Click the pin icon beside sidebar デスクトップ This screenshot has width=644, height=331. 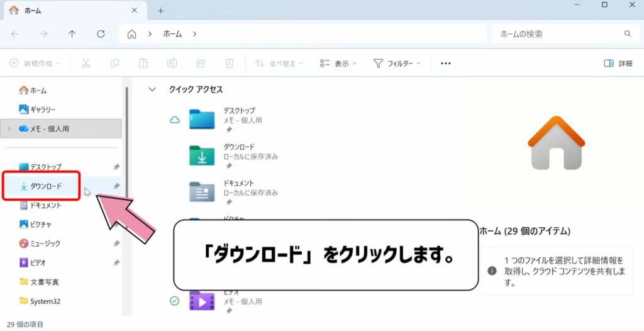tap(116, 167)
